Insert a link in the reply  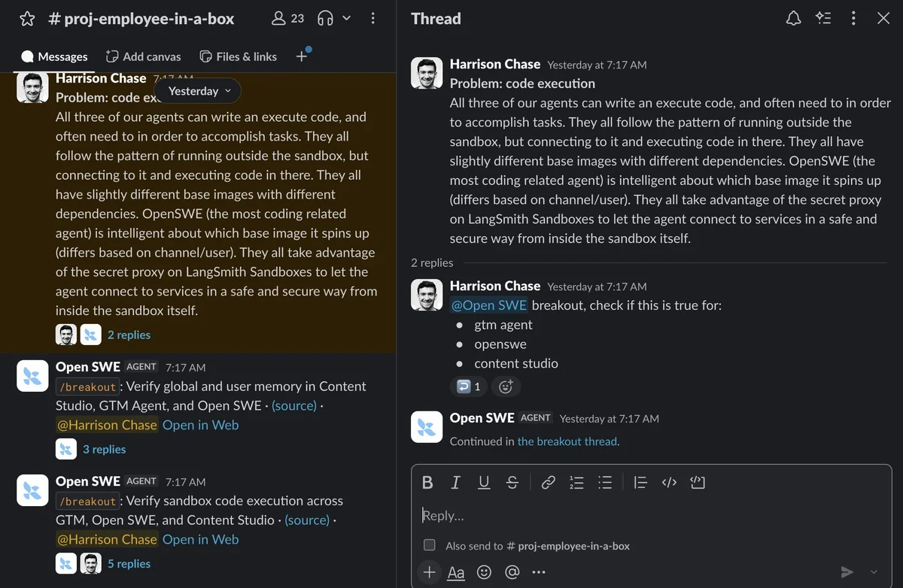[549, 483]
